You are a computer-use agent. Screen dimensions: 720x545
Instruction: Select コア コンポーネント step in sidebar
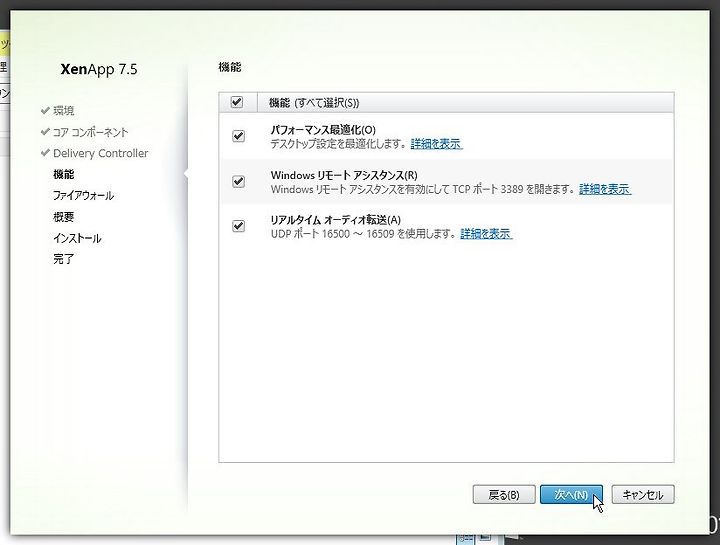click(90, 132)
